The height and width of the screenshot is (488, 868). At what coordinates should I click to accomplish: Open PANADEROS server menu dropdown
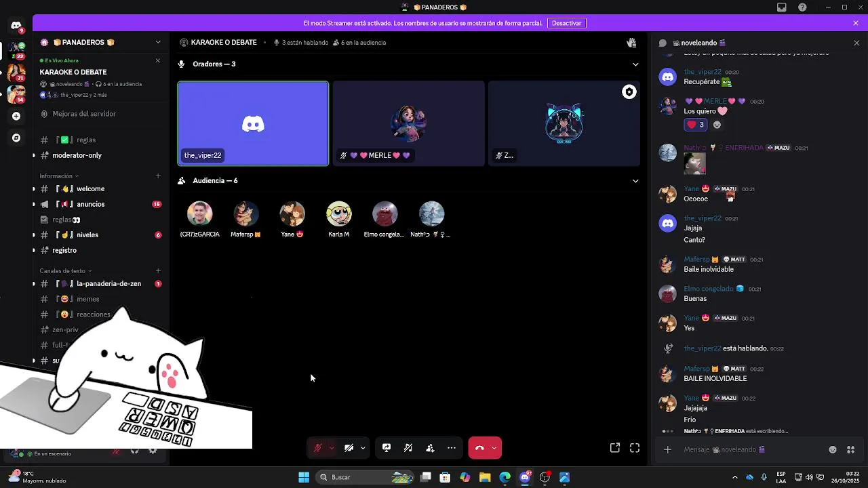pyautogui.click(x=158, y=42)
